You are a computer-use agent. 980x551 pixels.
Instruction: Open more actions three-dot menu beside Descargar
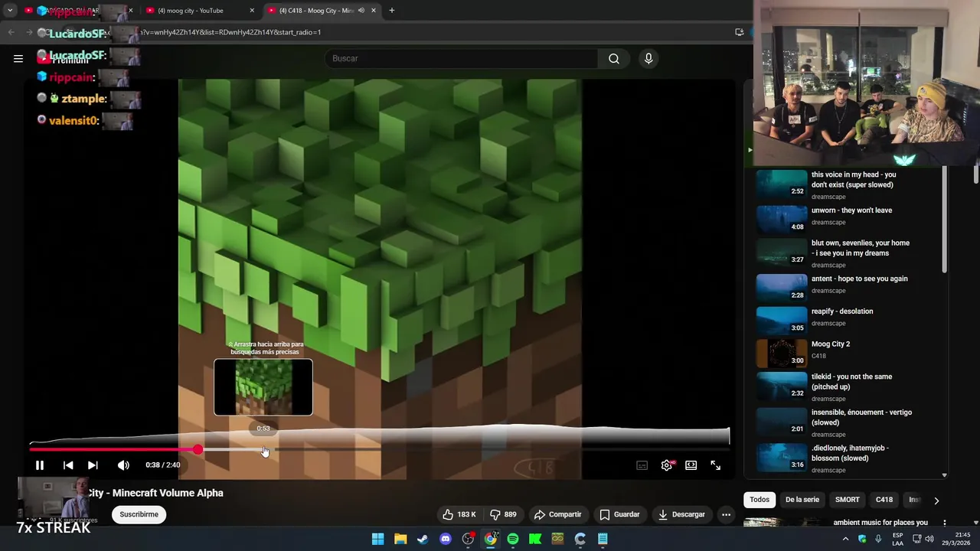[726, 514]
